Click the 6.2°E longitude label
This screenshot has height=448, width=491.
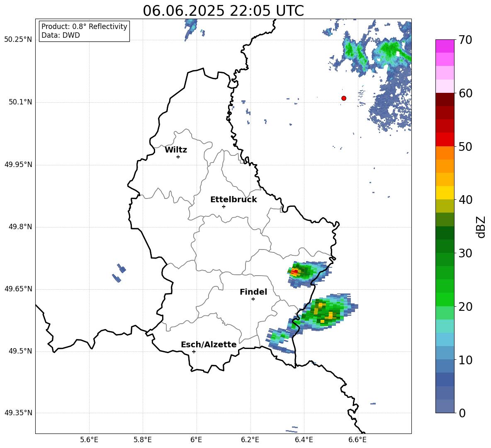(x=250, y=440)
